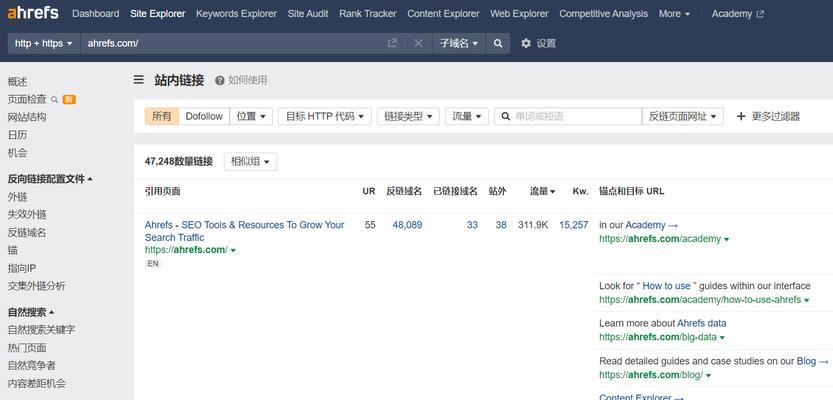The width and height of the screenshot is (833, 400).
Task: Select the 所有 filter toggle
Action: [162, 116]
